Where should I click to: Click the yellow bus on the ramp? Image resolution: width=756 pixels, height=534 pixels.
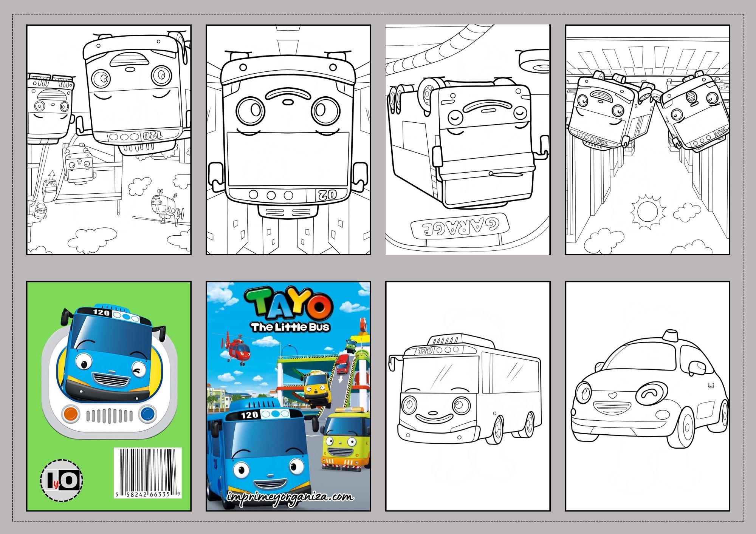[317, 389]
